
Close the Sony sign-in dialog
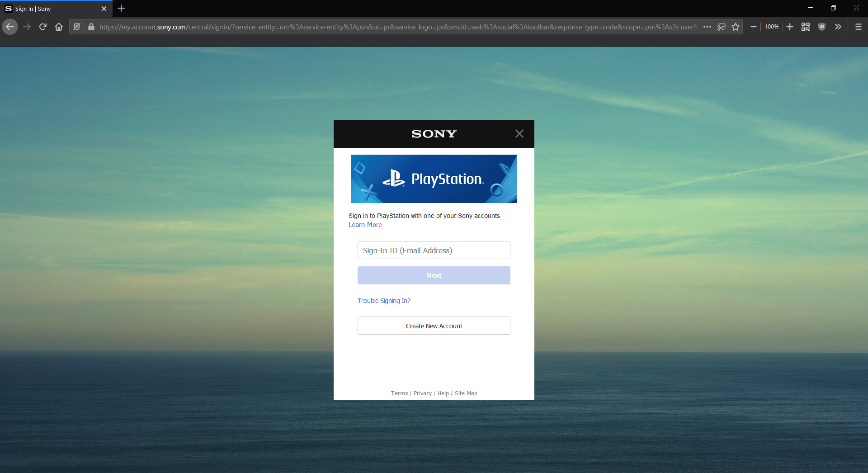point(519,133)
